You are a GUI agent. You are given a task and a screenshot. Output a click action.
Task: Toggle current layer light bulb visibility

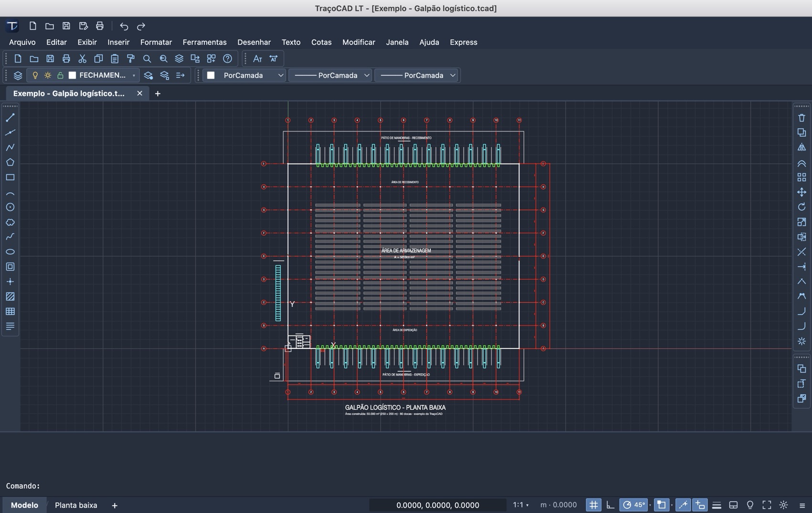point(35,75)
